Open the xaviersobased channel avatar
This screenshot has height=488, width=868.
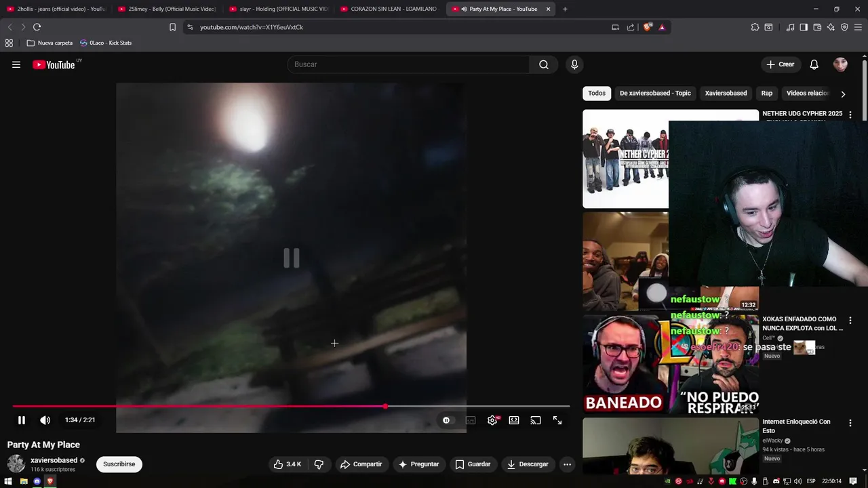[x=16, y=464]
